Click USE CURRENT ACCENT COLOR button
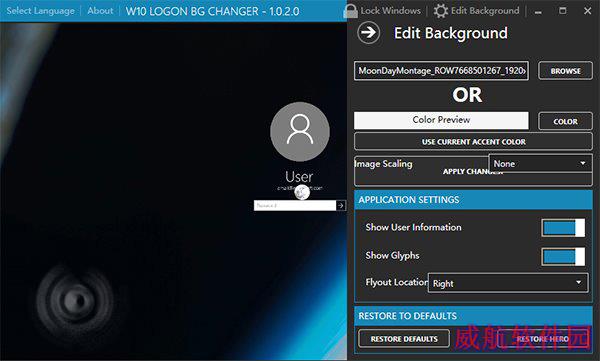 [473, 142]
